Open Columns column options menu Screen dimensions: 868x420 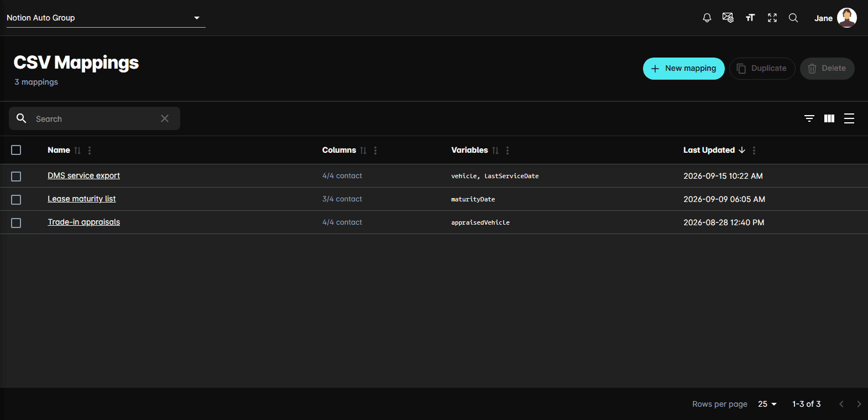(375, 151)
